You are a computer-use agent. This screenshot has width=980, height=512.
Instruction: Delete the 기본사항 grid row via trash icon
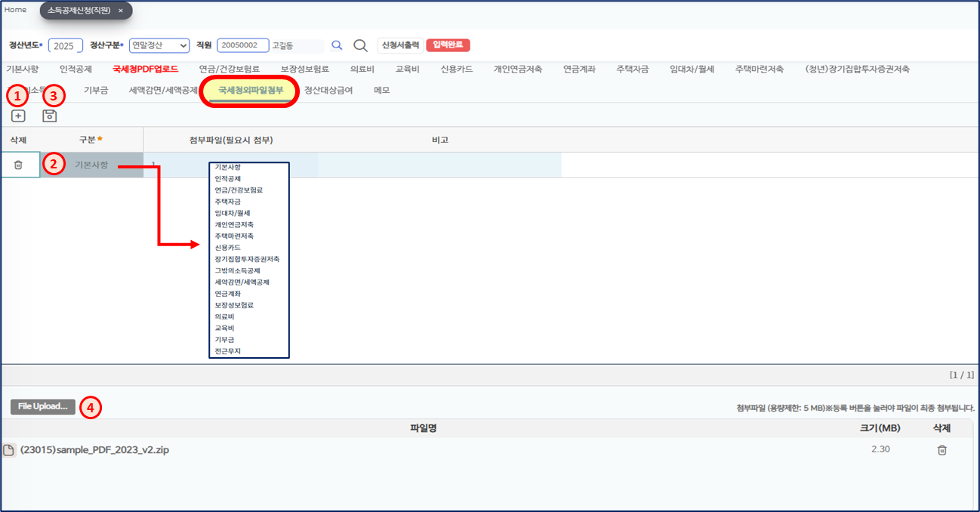[x=18, y=165]
